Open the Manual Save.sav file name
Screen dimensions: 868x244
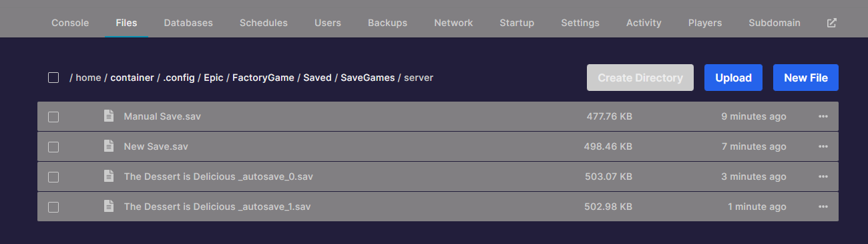click(162, 116)
